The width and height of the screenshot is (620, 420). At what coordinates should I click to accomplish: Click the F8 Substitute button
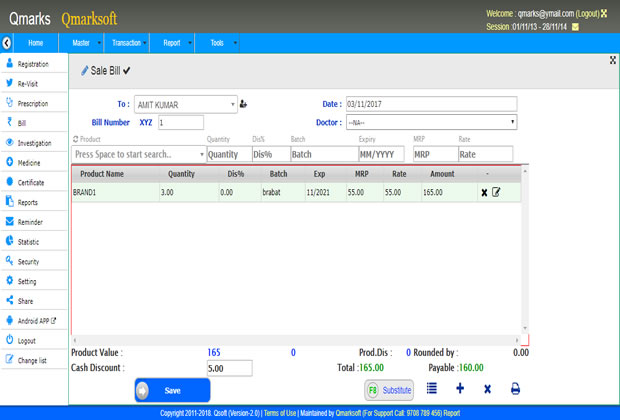[x=389, y=390]
